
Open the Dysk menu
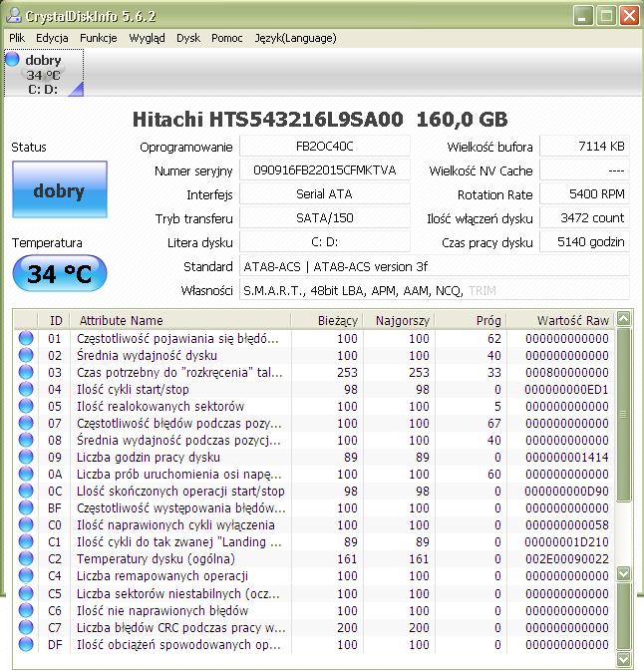[x=188, y=38]
